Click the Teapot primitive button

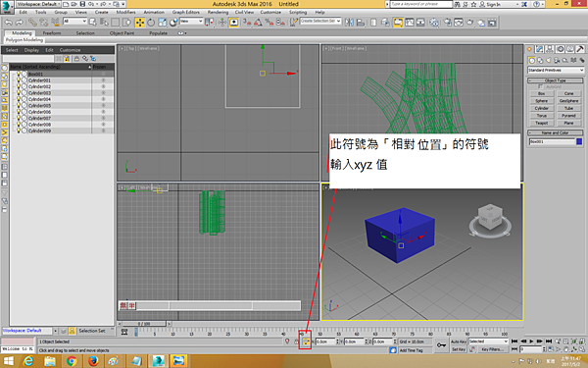click(x=542, y=124)
